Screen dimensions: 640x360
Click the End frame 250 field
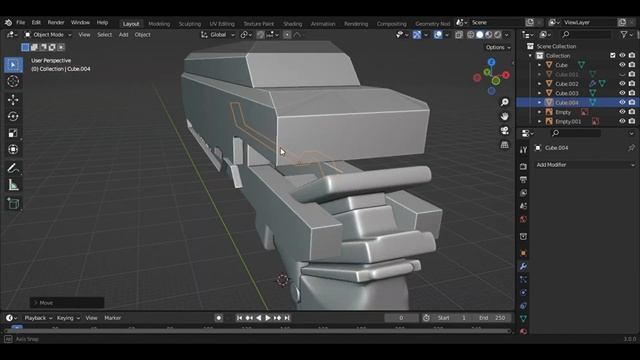492,318
